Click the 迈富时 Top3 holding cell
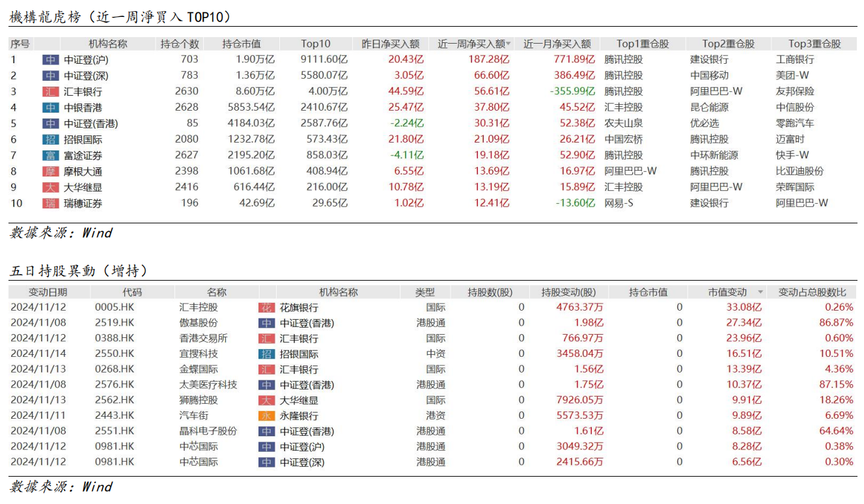 tap(790, 139)
